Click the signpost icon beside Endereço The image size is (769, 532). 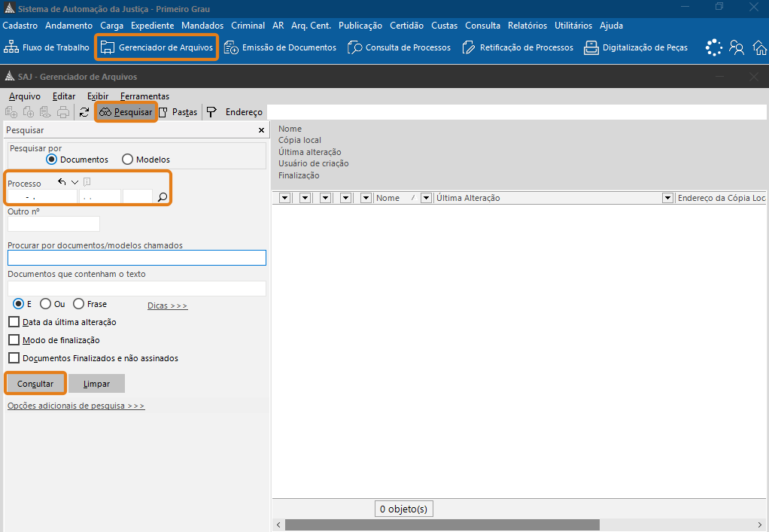point(211,112)
